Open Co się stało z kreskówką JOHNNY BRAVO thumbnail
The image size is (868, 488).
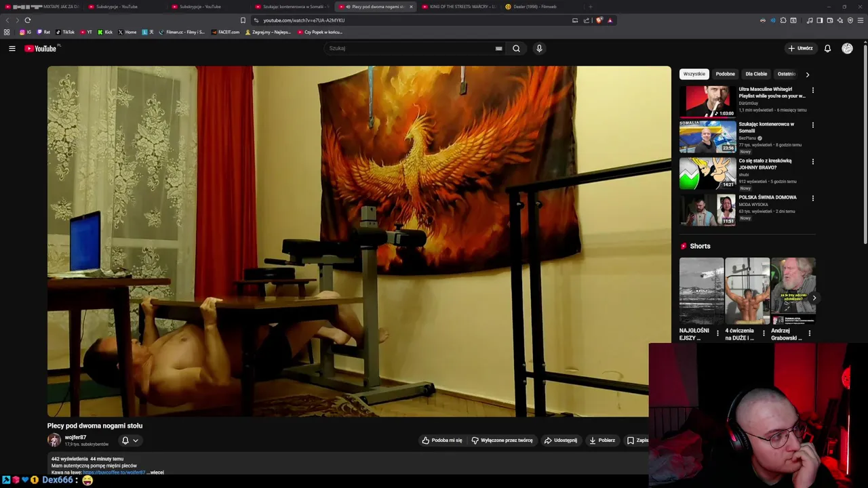pyautogui.click(x=708, y=174)
